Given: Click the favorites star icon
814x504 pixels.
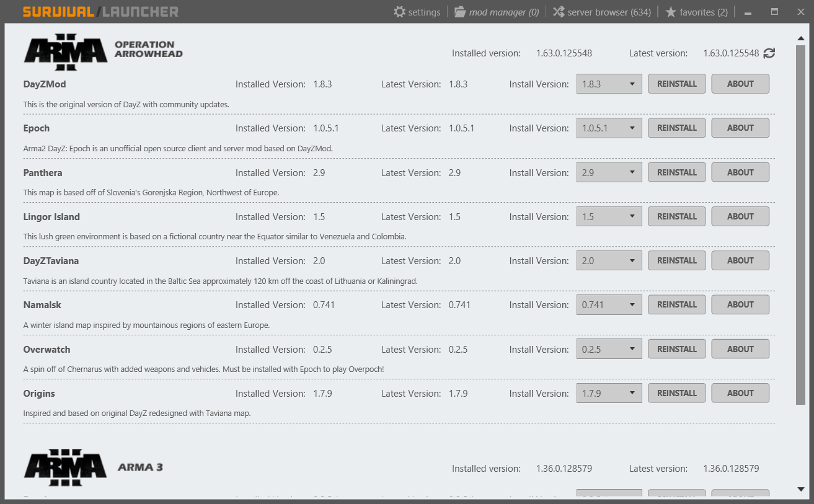Looking at the screenshot, I should click(x=671, y=12).
